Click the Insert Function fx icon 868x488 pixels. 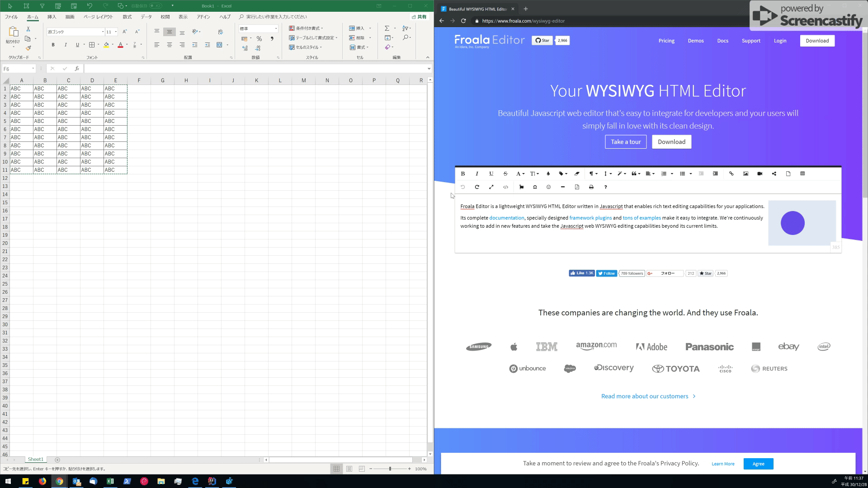77,69
